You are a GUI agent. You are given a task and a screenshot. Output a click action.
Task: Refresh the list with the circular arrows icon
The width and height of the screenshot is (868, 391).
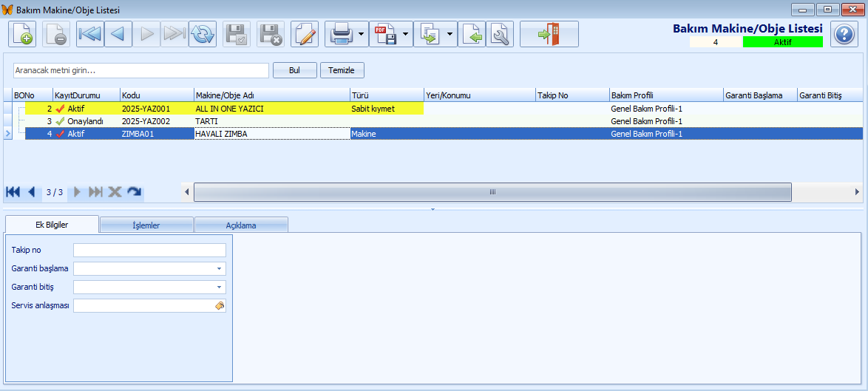(x=203, y=34)
